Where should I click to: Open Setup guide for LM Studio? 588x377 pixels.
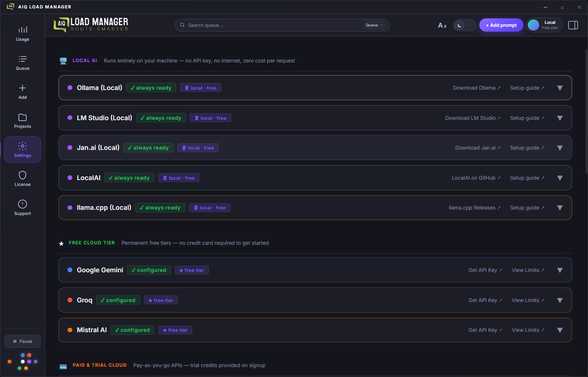coord(527,118)
